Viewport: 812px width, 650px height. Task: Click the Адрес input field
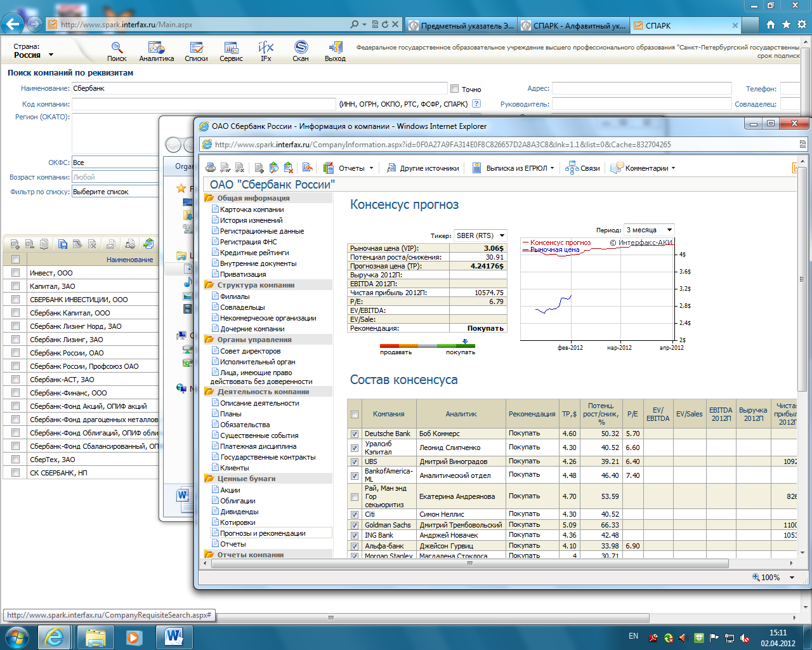[642, 89]
